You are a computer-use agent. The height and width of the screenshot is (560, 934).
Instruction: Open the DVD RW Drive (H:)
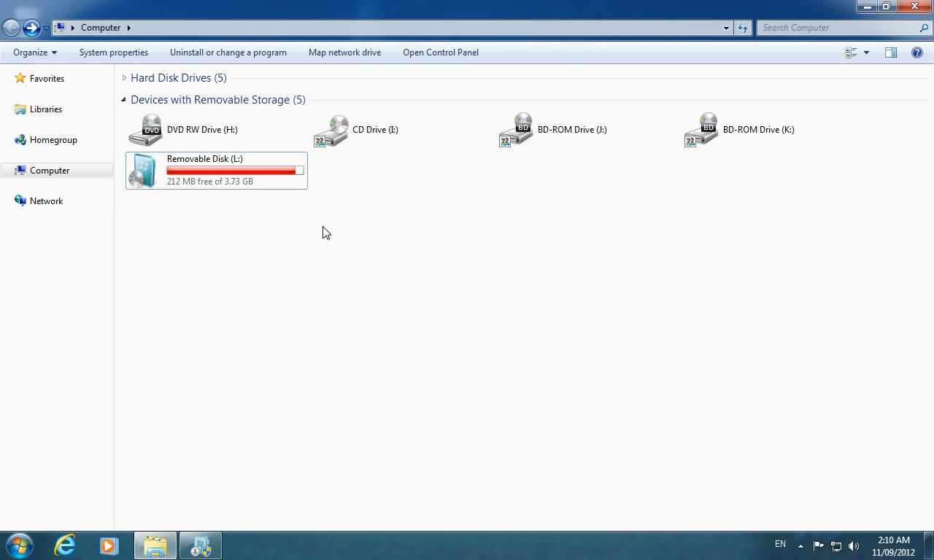point(202,129)
